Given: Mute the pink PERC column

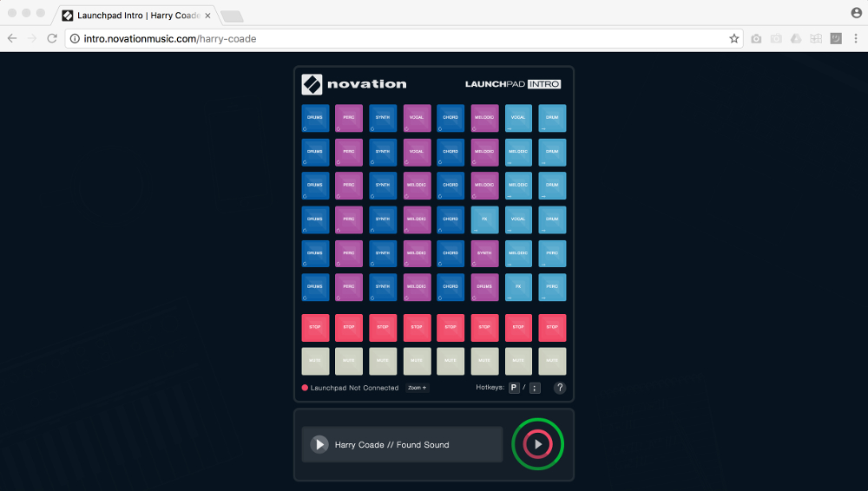Looking at the screenshot, I should tap(349, 362).
